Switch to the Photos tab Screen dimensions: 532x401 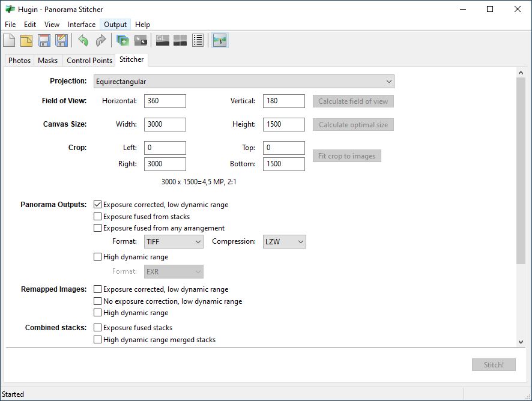tap(19, 61)
